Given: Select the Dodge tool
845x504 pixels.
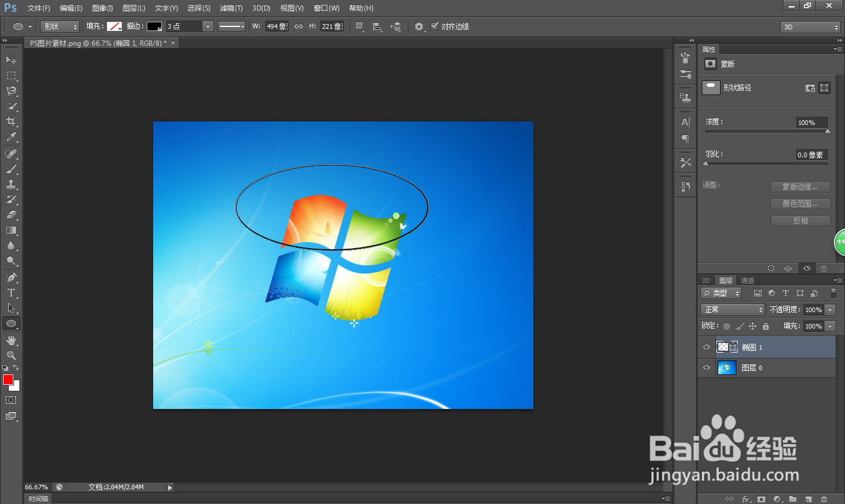Looking at the screenshot, I should 11,261.
